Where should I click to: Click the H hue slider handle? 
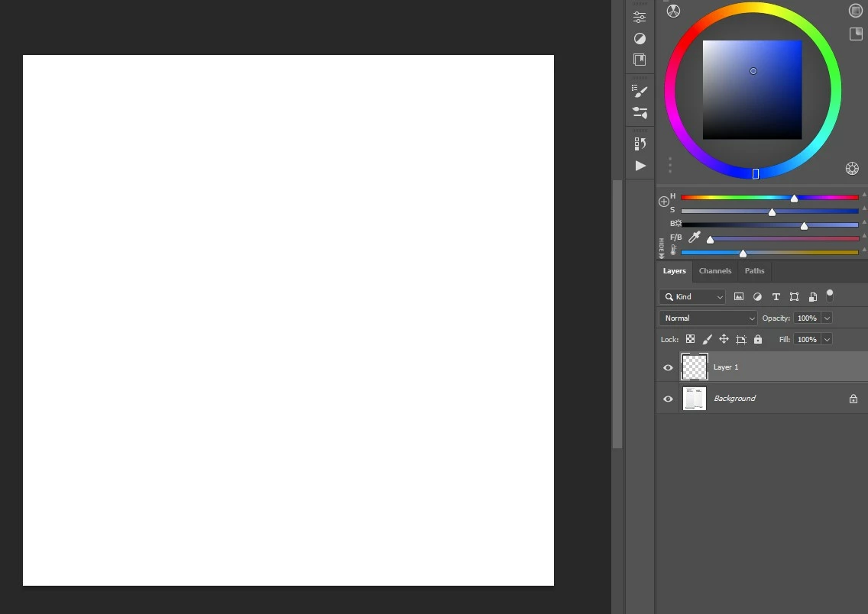click(x=794, y=199)
